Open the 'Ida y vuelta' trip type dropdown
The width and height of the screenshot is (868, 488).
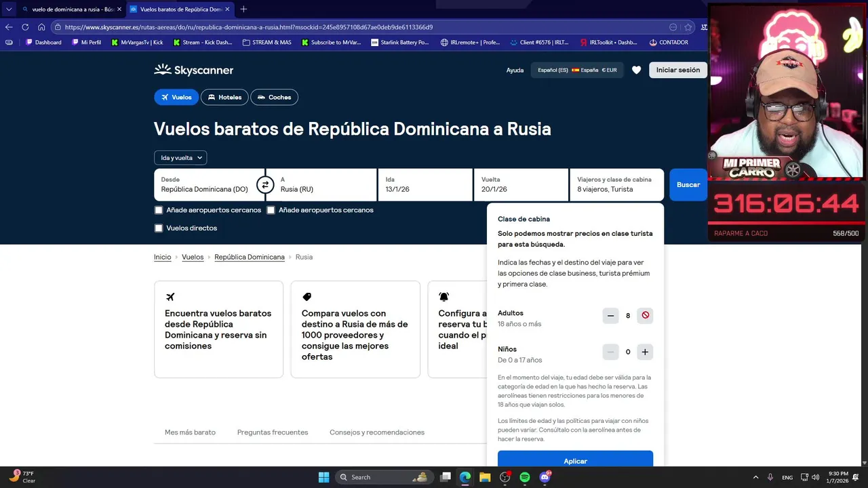coord(180,158)
